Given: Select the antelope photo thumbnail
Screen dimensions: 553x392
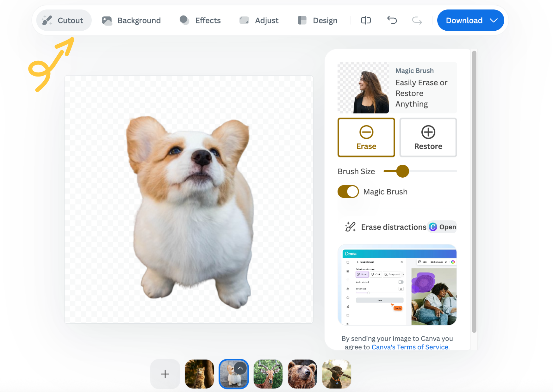Looking at the screenshot, I should (268, 374).
